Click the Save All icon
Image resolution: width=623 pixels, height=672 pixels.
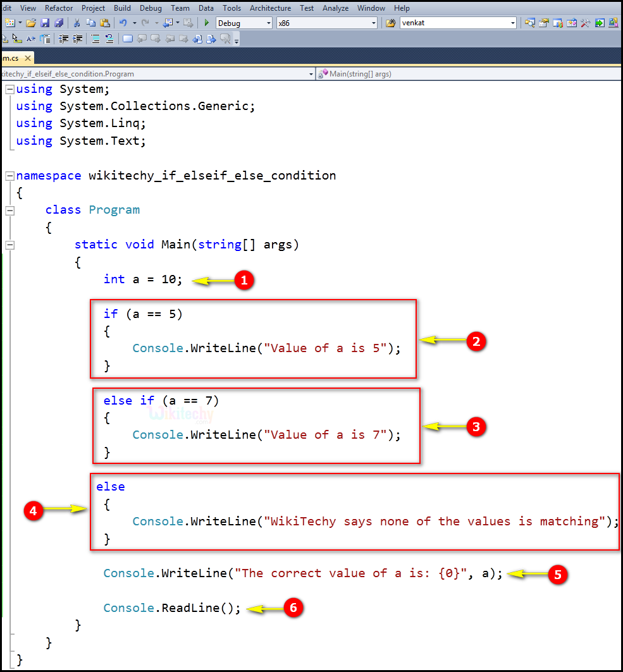pyautogui.click(x=59, y=23)
